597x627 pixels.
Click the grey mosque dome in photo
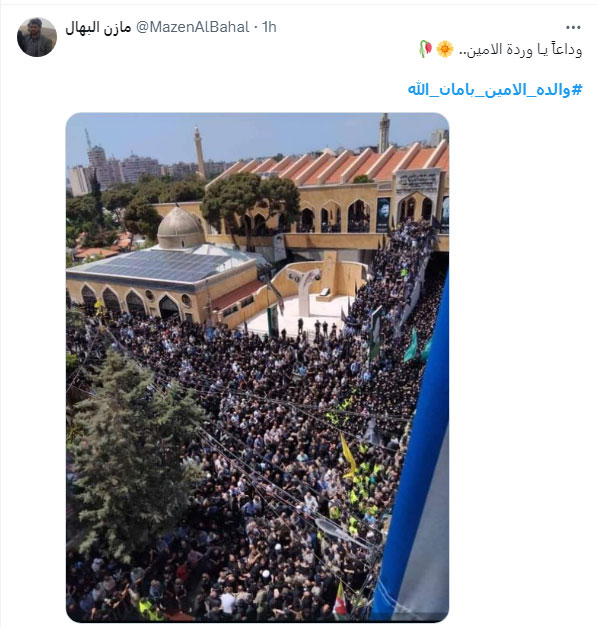[180, 228]
